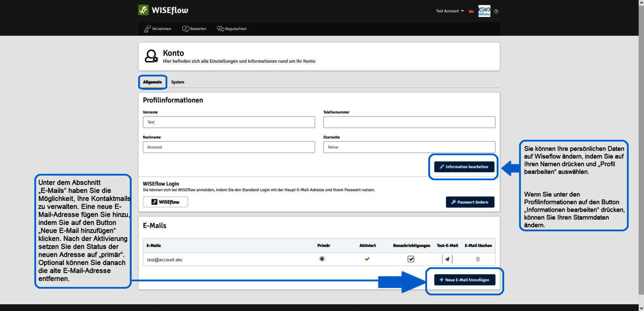Click the green activated checkmark
This screenshot has width=644, height=311.
pos(367,259)
